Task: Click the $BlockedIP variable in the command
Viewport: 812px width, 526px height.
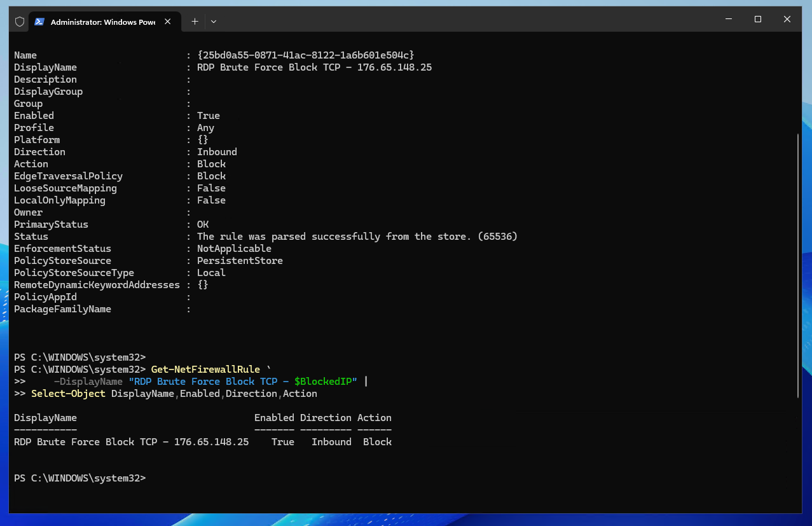Action: [x=323, y=382]
